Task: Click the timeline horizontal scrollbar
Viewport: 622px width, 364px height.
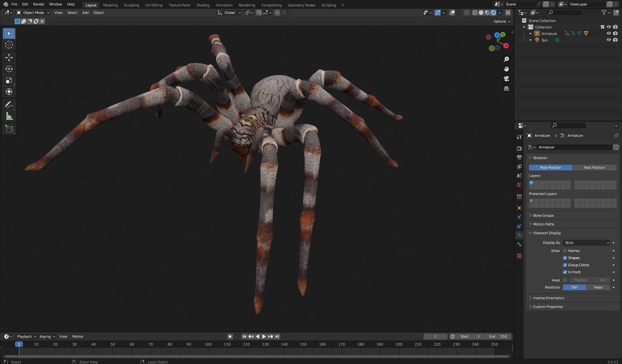Action: 257,356
